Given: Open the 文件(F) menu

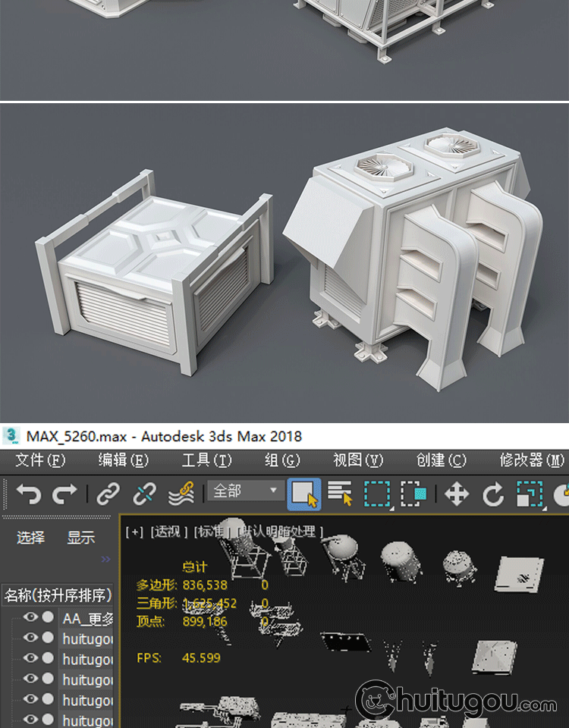Looking at the screenshot, I should pos(40,460).
